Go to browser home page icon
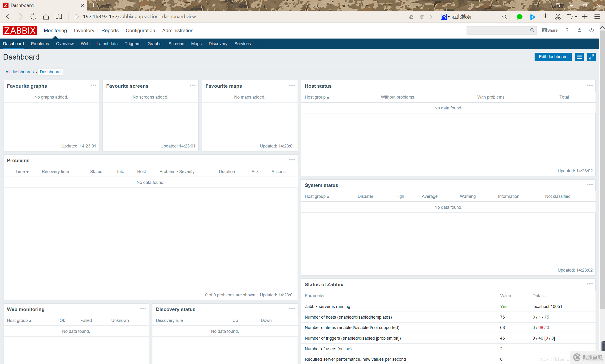605x364 pixels. 46,17
